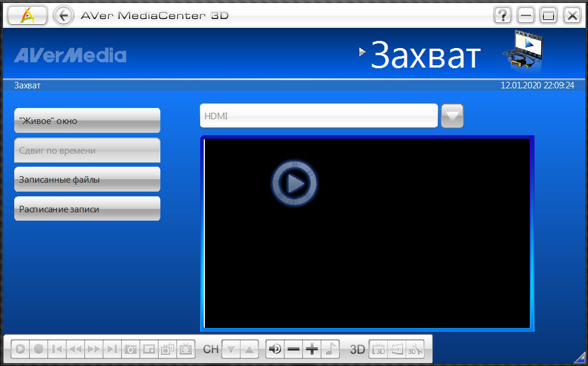Screen dimensions: 588x366
Task: Mute audio using the speaker icon
Action: click(x=275, y=349)
